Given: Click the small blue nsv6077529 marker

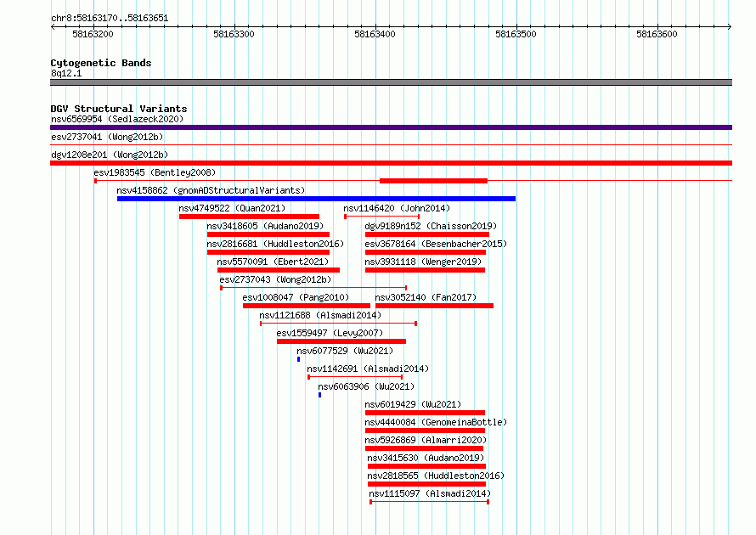Looking at the screenshot, I should [x=298, y=359].
